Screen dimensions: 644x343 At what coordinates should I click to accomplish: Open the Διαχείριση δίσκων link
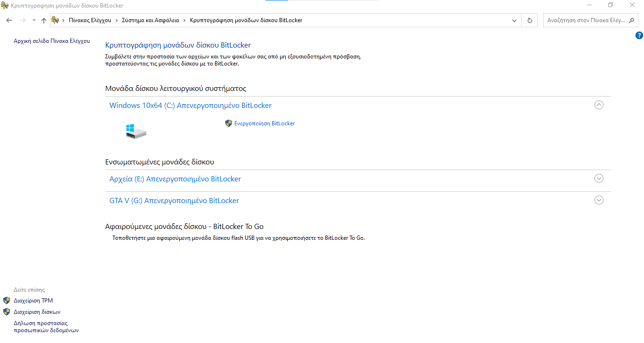click(x=37, y=312)
